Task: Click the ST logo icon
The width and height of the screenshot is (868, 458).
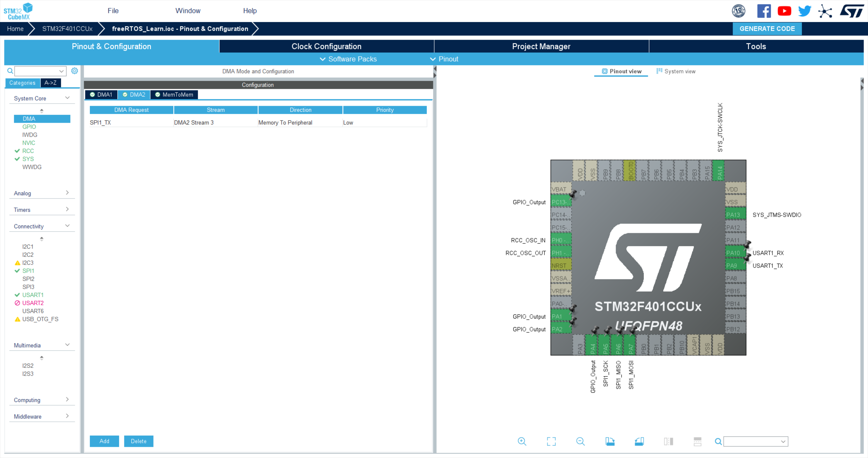Action: [852, 11]
